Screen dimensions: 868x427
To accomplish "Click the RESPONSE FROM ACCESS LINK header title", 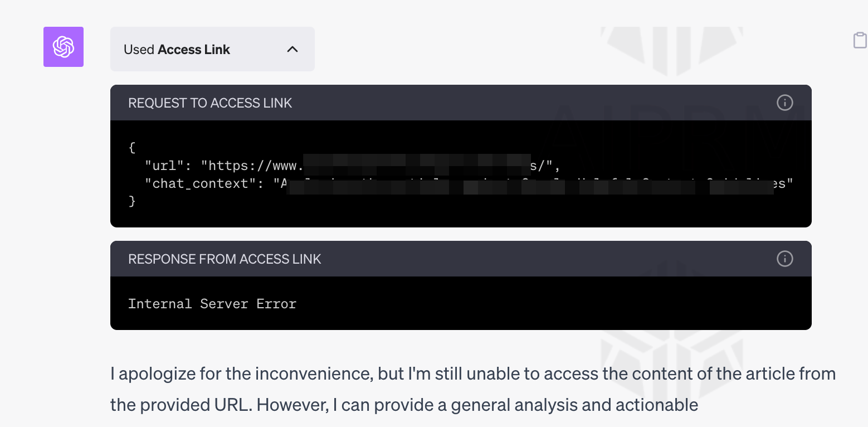I will [x=225, y=259].
